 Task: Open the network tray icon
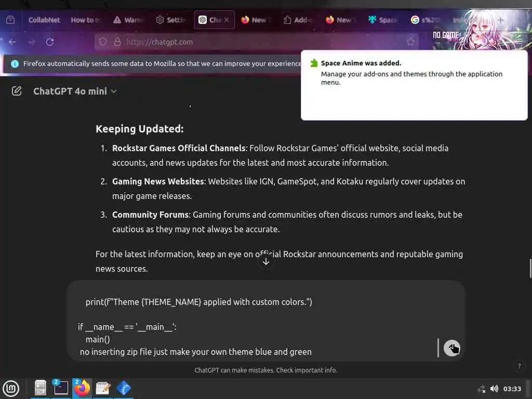tap(481, 389)
